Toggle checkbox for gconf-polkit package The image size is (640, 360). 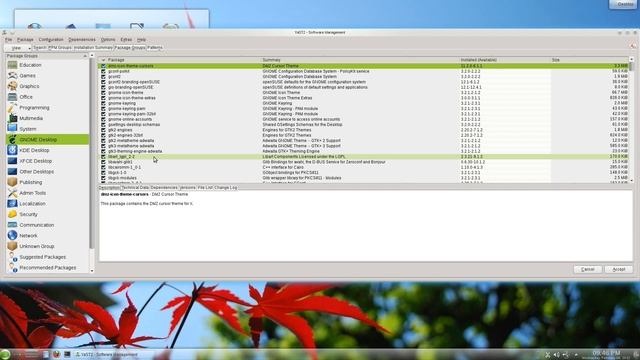click(x=103, y=71)
